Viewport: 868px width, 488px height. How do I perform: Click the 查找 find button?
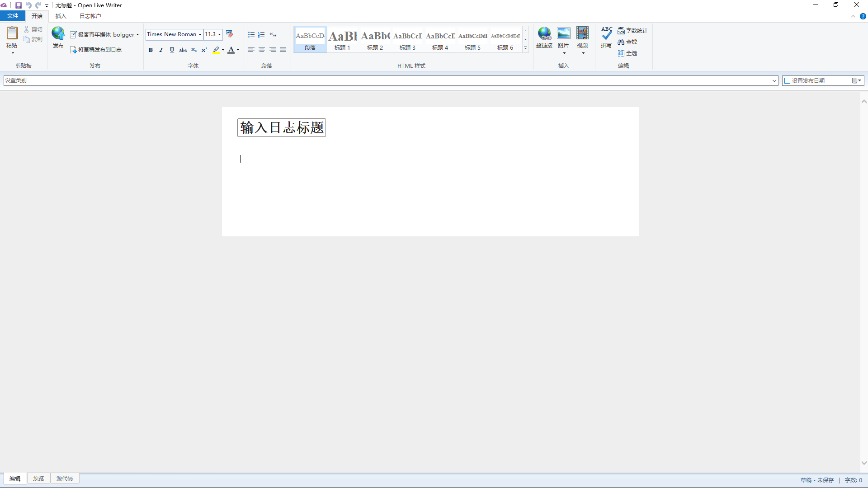coord(627,42)
